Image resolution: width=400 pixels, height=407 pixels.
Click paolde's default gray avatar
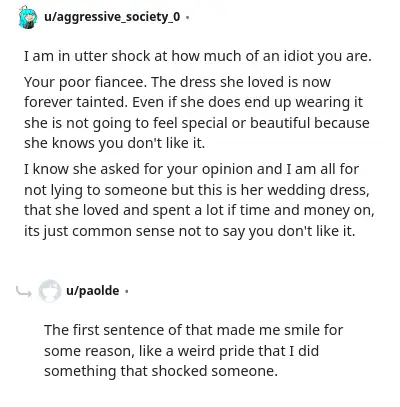click(49, 291)
